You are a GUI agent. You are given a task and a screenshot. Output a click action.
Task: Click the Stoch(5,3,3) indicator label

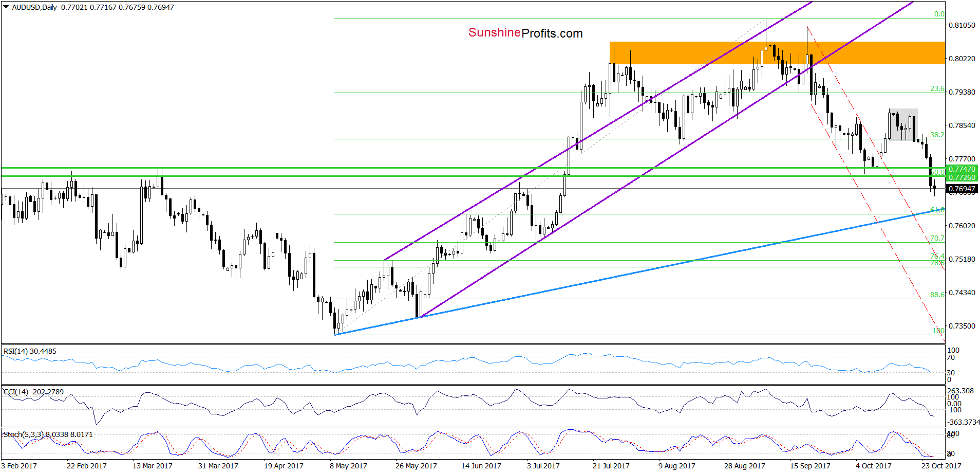point(48,434)
